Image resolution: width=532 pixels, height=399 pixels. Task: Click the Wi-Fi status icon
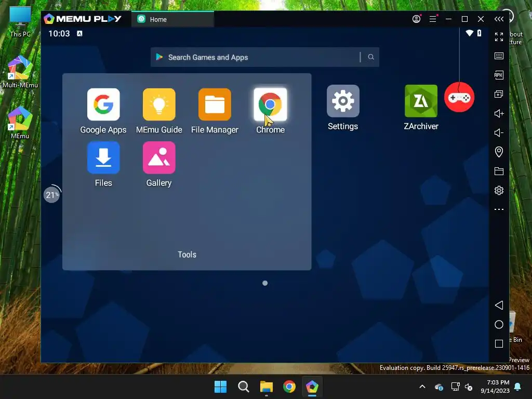point(470,33)
